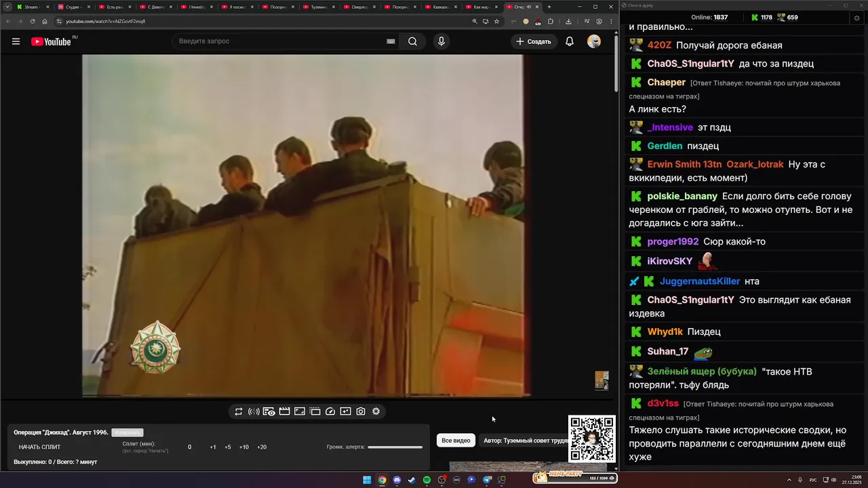The height and width of the screenshot is (488, 868).
Task: Go to the YouTube home logo
Action: click(x=52, y=41)
